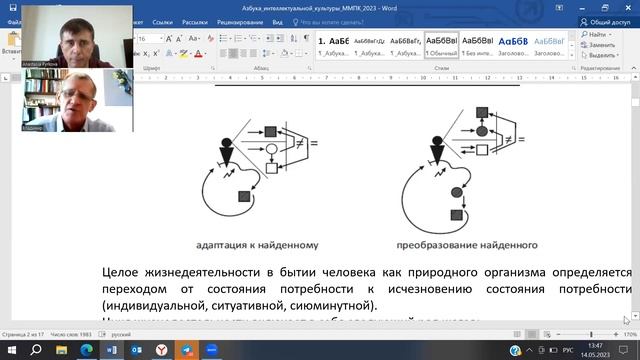Open the font color dropdown arrow
Image resolution: width=640 pixels, height=360 pixels.
(205, 53)
